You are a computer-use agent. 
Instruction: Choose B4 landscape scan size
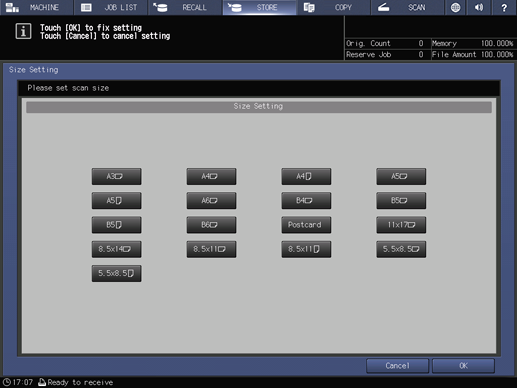coord(306,201)
